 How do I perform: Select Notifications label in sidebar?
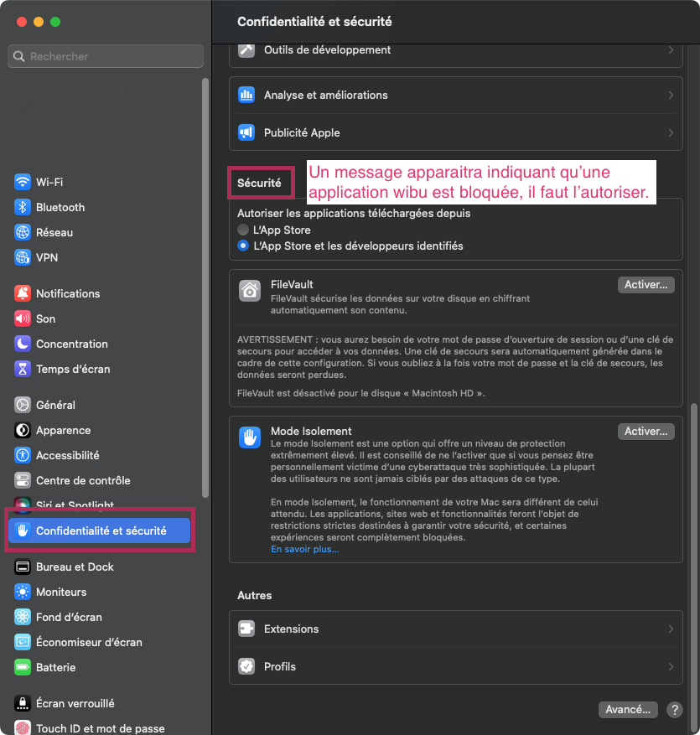click(x=68, y=293)
